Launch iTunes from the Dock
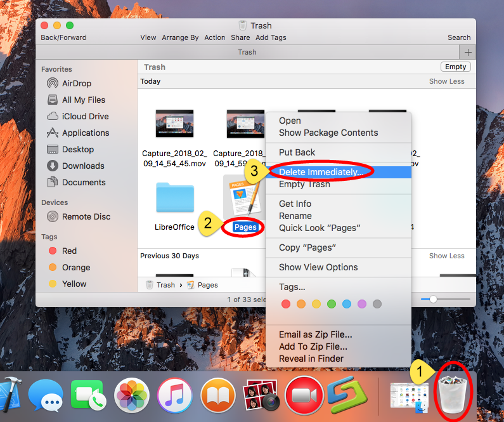Image resolution: width=504 pixels, height=422 pixels. coord(175,395)
